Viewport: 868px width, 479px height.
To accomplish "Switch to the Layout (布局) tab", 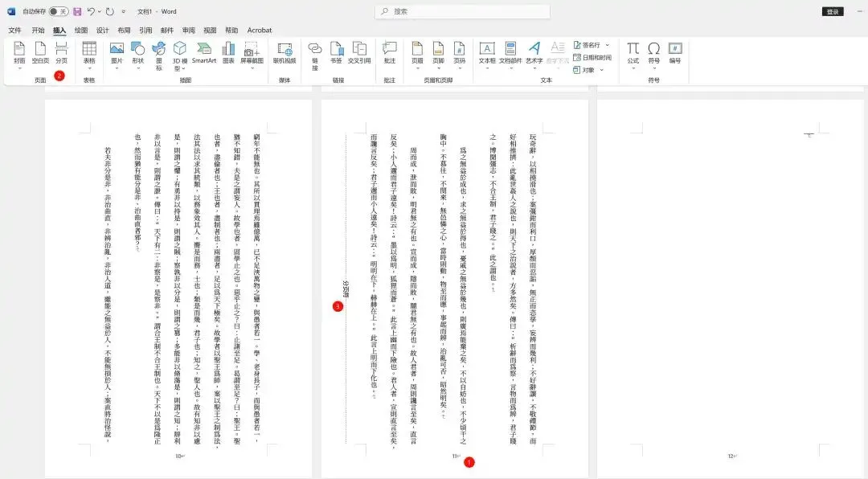I will click(x=124, y=30).
